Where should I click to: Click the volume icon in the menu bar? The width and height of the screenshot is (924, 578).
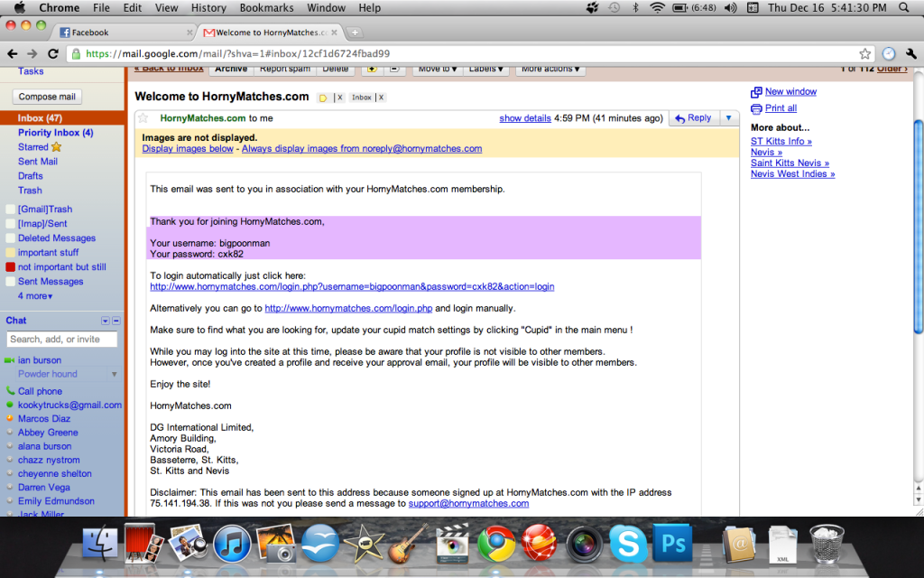pos(730,7)
